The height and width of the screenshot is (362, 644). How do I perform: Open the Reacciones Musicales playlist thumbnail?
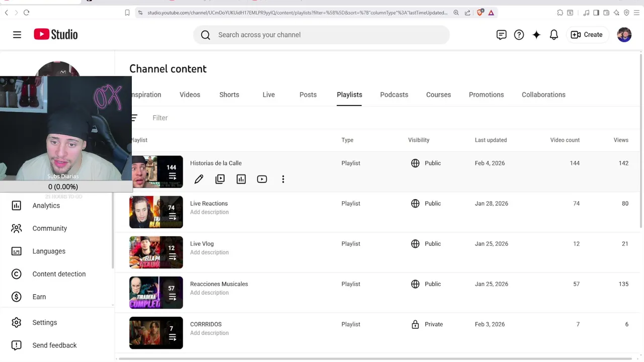click(x=156, y=293)
